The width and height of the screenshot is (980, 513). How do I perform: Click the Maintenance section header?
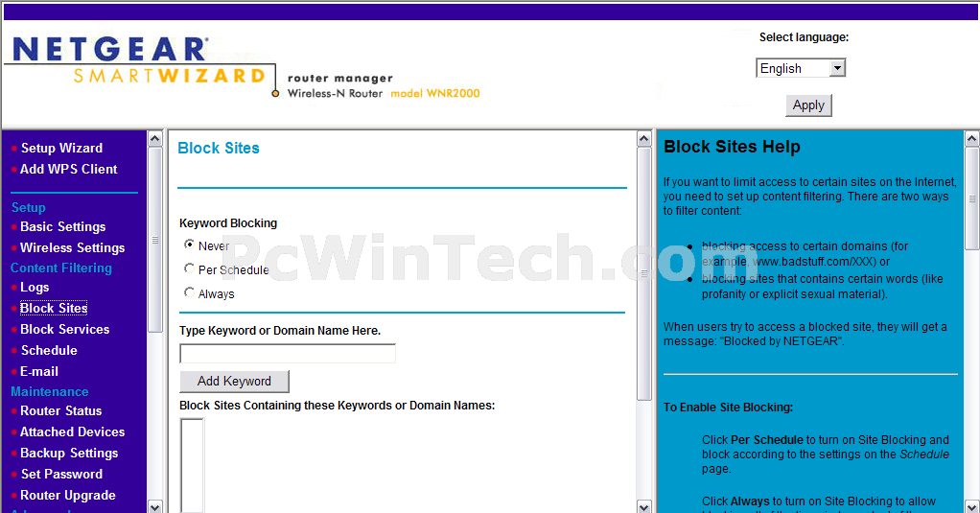[x=49, y=392]
